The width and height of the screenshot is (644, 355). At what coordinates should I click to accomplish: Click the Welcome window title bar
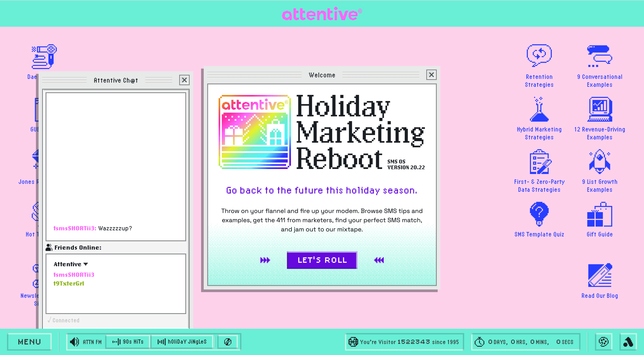(x=322, y=75)
